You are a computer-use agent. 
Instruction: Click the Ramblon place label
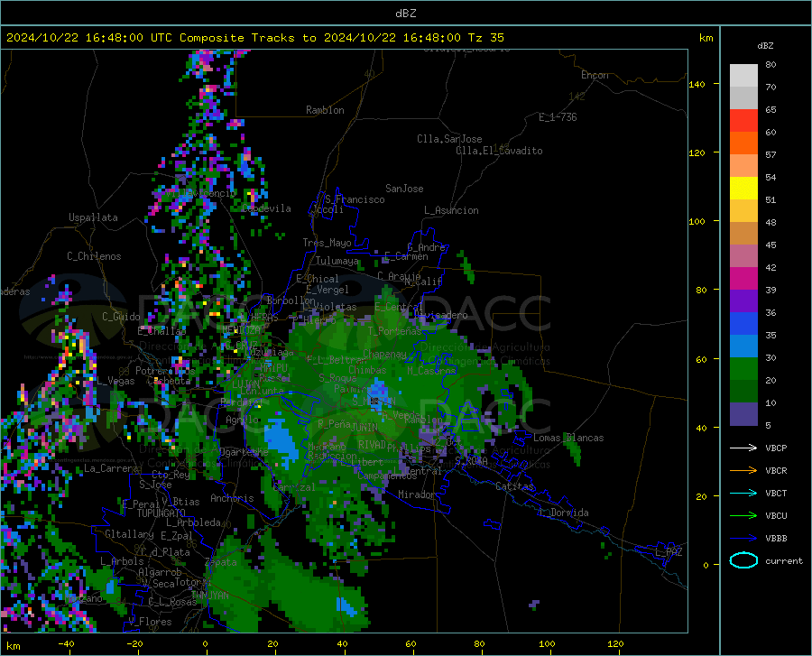[325, 110]
